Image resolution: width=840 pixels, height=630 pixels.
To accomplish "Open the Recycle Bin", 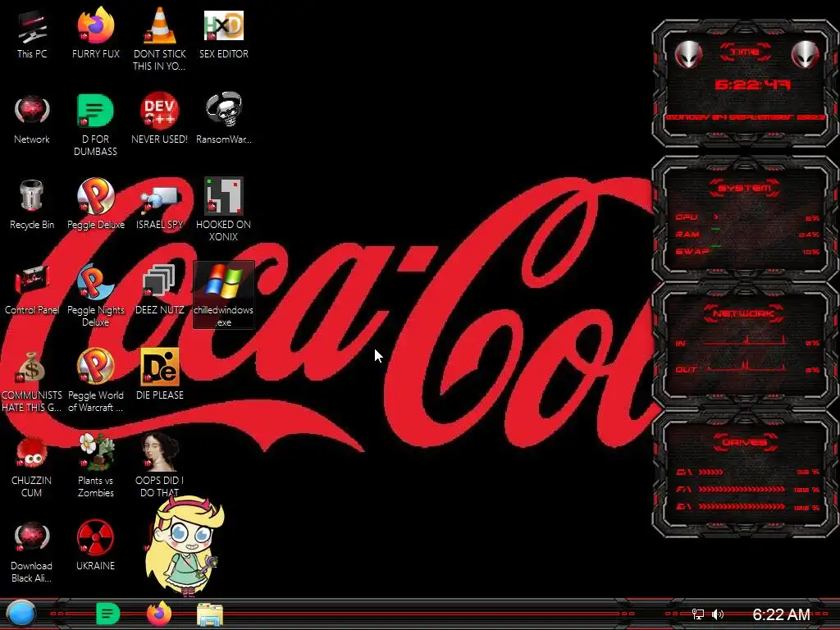I will pos(32,204).
